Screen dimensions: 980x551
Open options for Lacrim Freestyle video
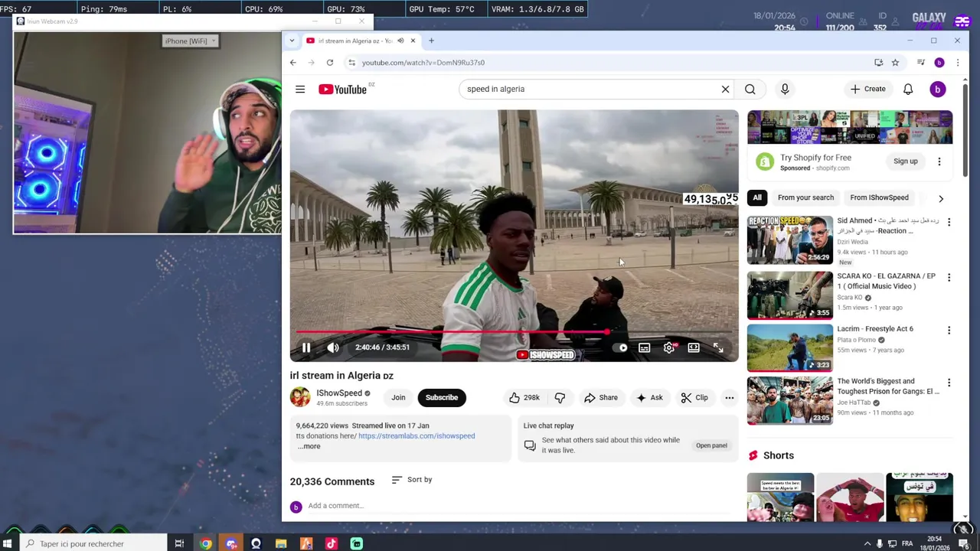949,331
